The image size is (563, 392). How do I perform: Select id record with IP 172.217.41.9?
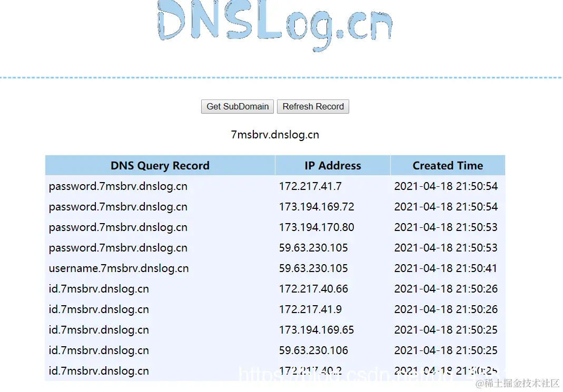tap(98, 309)
